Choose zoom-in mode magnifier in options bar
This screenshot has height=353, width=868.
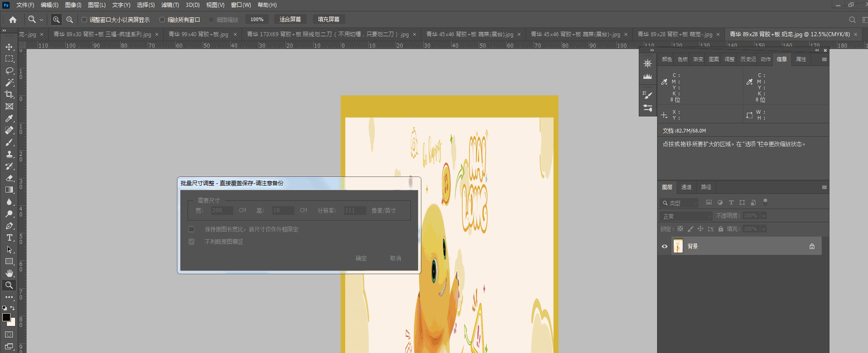pos(56,20)
